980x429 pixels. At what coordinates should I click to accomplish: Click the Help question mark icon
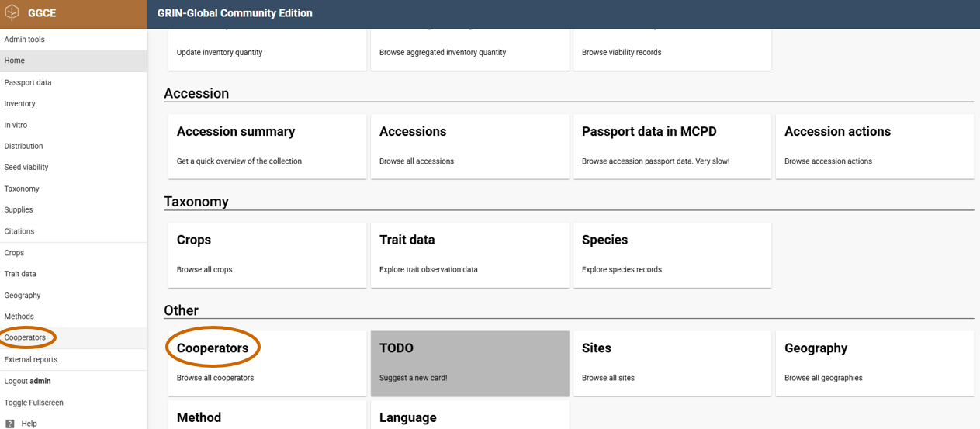click(10, 424)
